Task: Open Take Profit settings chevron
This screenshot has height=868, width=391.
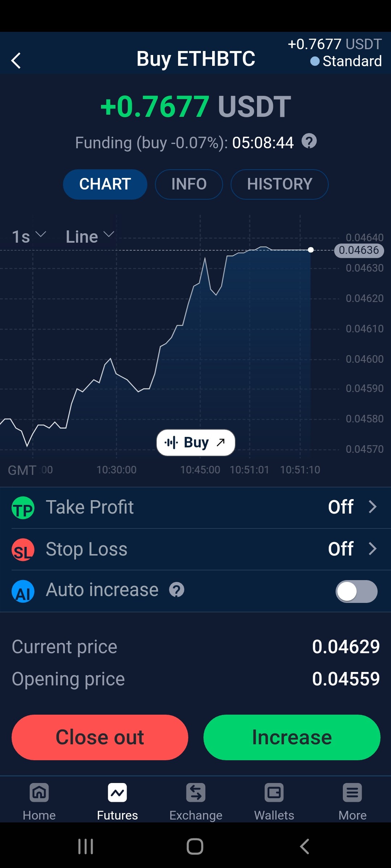Action: [x=373, y=507]
